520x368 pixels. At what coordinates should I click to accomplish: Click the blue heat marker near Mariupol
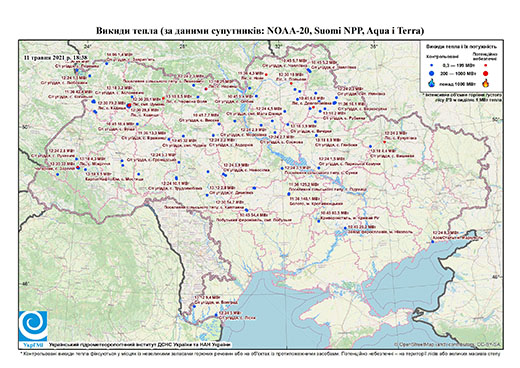pyautogui.click(x=433, y=242)
